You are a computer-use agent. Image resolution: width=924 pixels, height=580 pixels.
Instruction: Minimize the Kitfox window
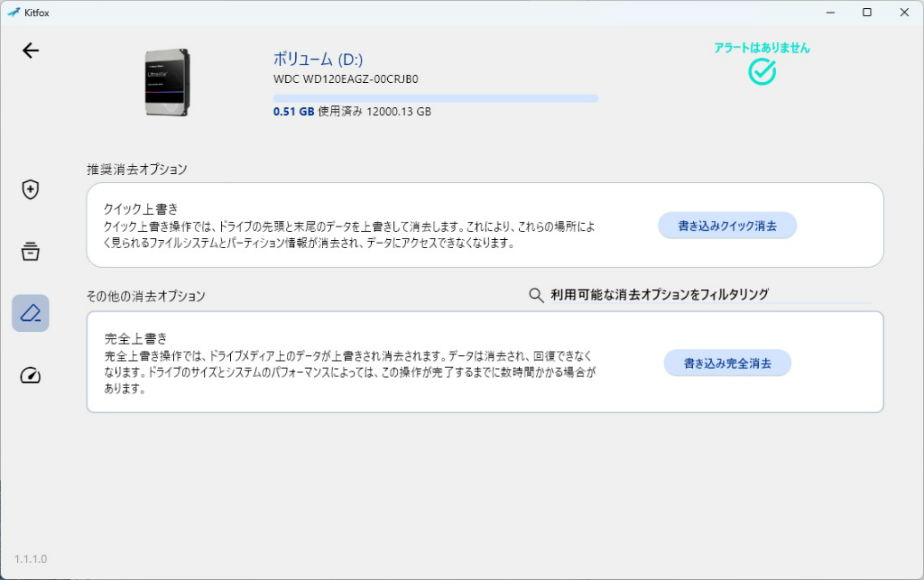(x=830, y=13)
